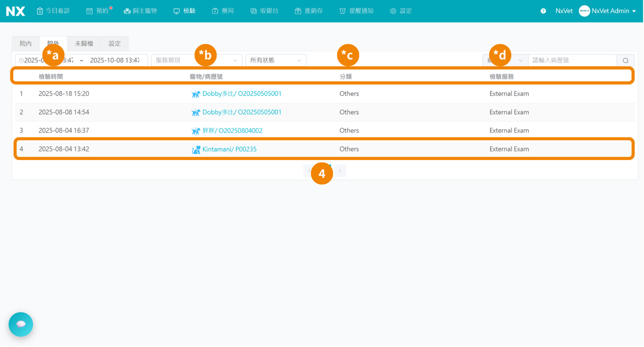Viewport: 644px width, 347px height.
Task: Click the help question mark icon
Action: click(x=543, y=11)
